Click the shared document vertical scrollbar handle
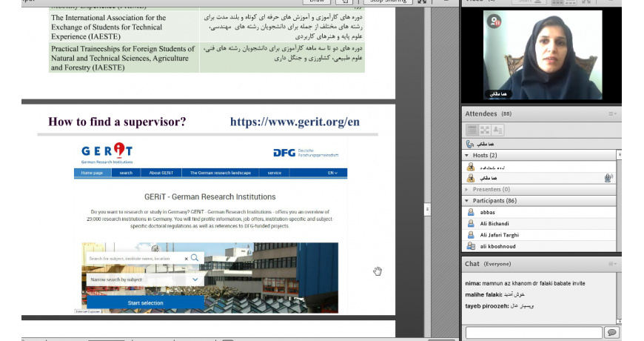The image size is (644, 341). point(427,209)
